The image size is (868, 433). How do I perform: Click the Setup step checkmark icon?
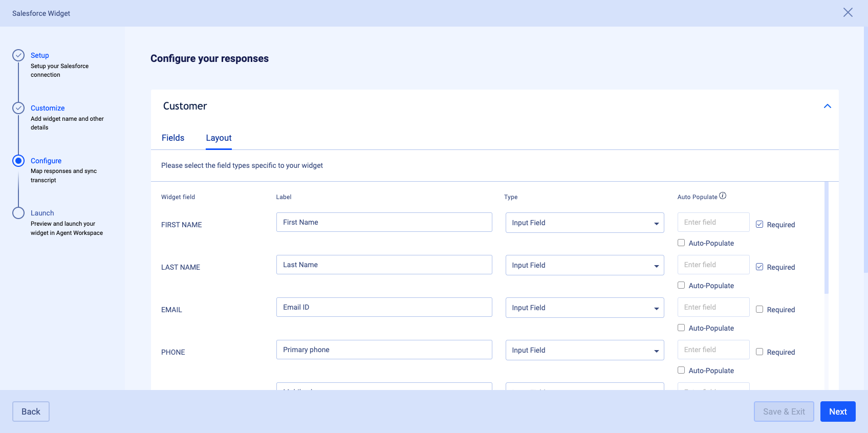pos(18,55)
